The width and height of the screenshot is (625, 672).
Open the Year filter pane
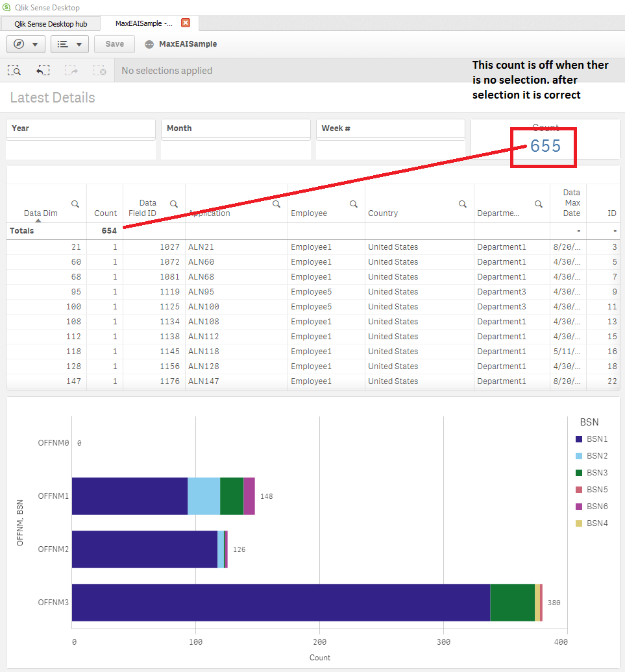[x=80, y=128]
